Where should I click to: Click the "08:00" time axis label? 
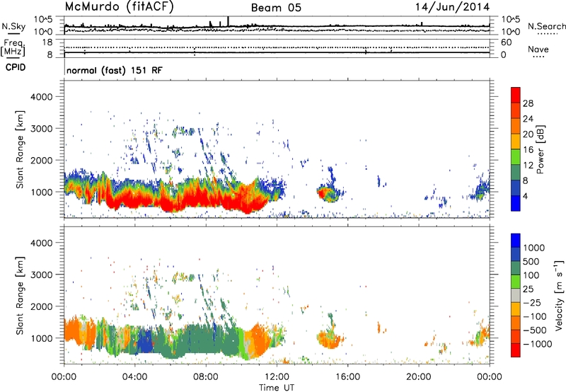[x=206, y=377]
